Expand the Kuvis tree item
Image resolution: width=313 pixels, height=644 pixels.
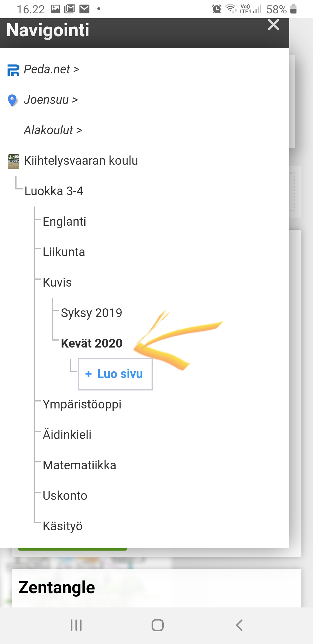[57, 283]
